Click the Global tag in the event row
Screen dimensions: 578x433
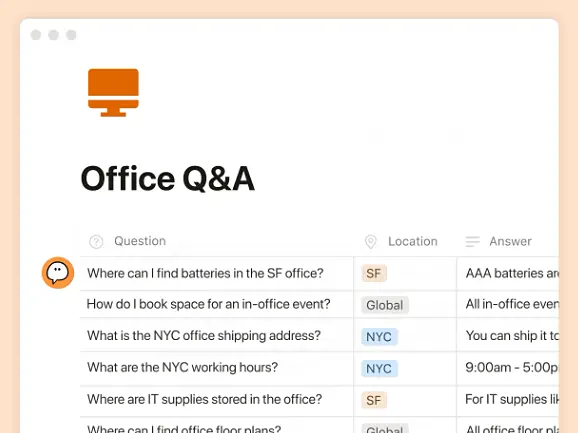click(x=384, y=305)
